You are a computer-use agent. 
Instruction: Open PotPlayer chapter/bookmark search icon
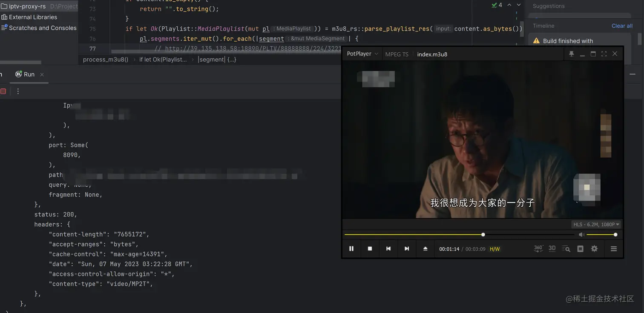point(566,249)
